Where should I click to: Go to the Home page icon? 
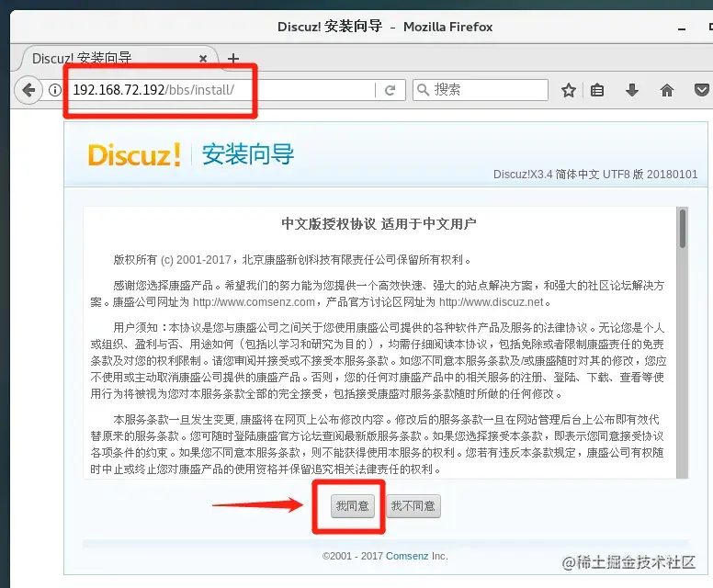(667, 90)
